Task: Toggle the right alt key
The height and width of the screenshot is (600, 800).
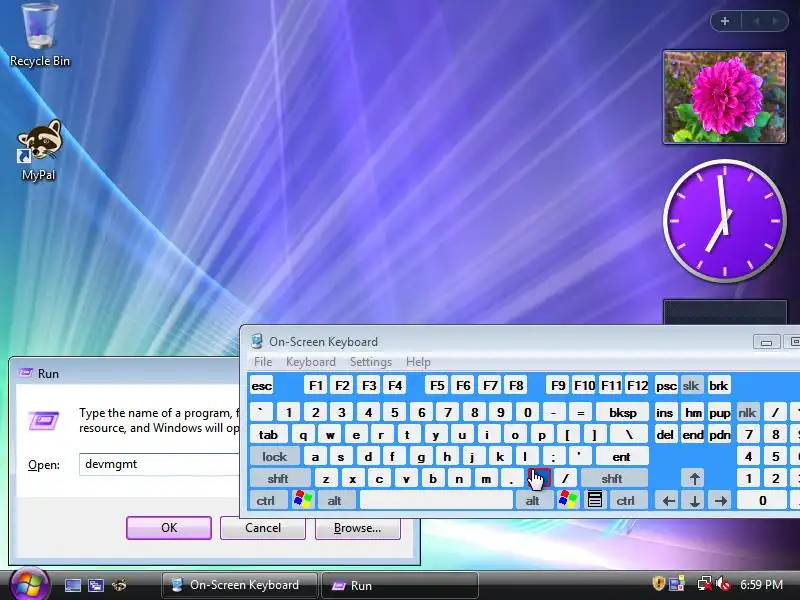Action: pos(533,501)
